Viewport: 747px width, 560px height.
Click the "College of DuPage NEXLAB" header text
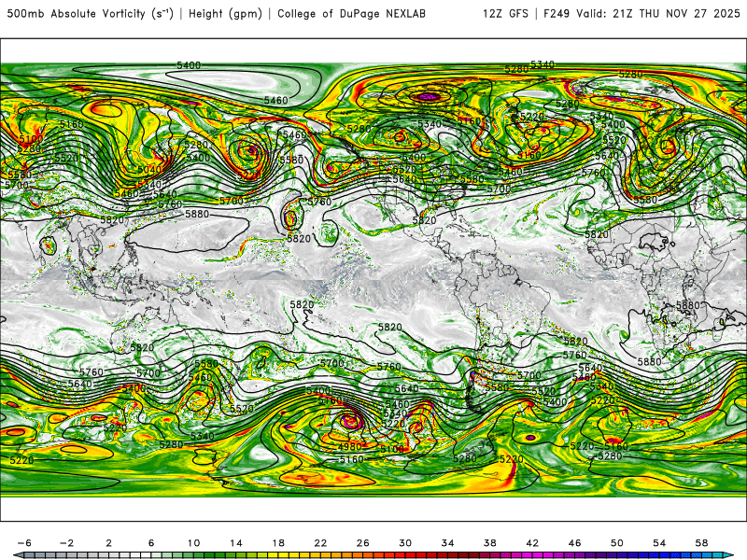click(x=352, y=14)
